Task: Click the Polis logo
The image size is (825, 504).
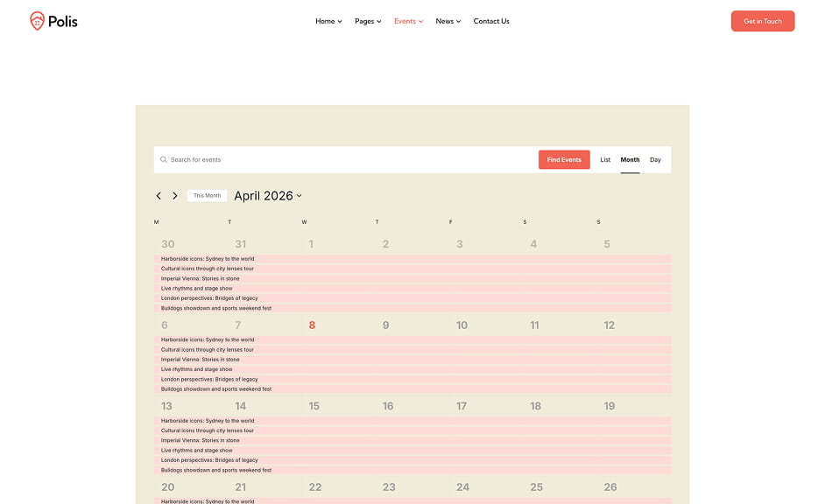Action: pyautogui.click(x=53, y=21)
